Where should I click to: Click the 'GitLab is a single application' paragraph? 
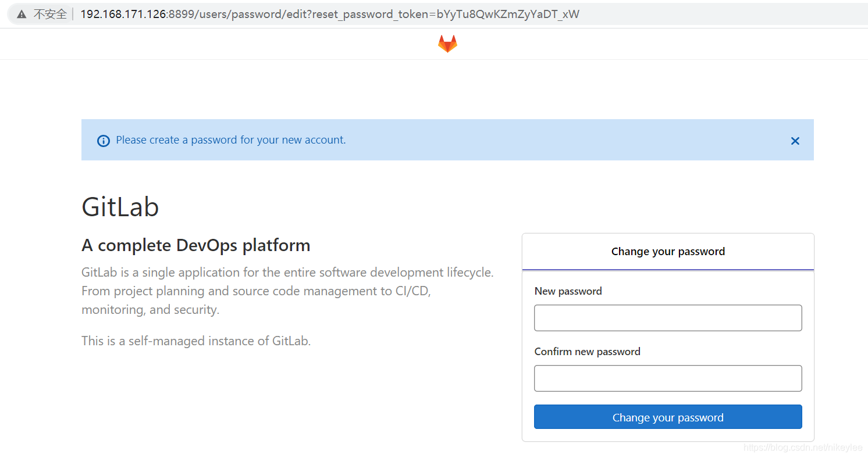pyautogui.click(x=287, y=291)
